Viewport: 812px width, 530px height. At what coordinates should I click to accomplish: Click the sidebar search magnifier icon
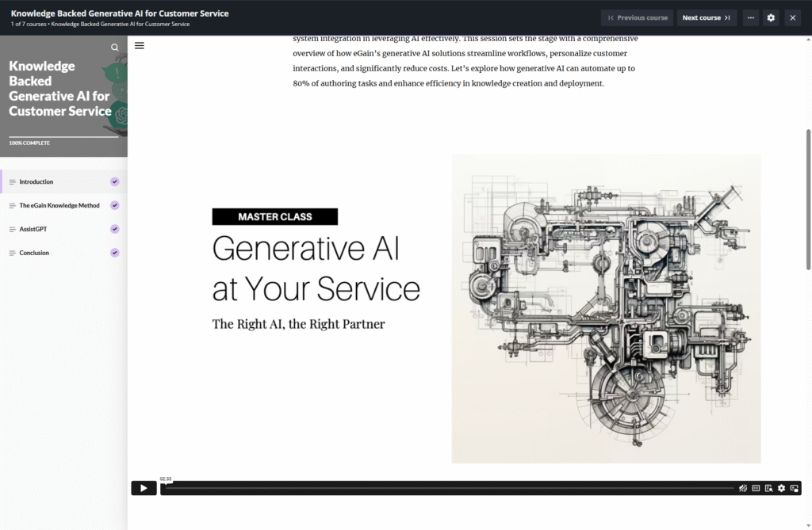pos(115,48)
